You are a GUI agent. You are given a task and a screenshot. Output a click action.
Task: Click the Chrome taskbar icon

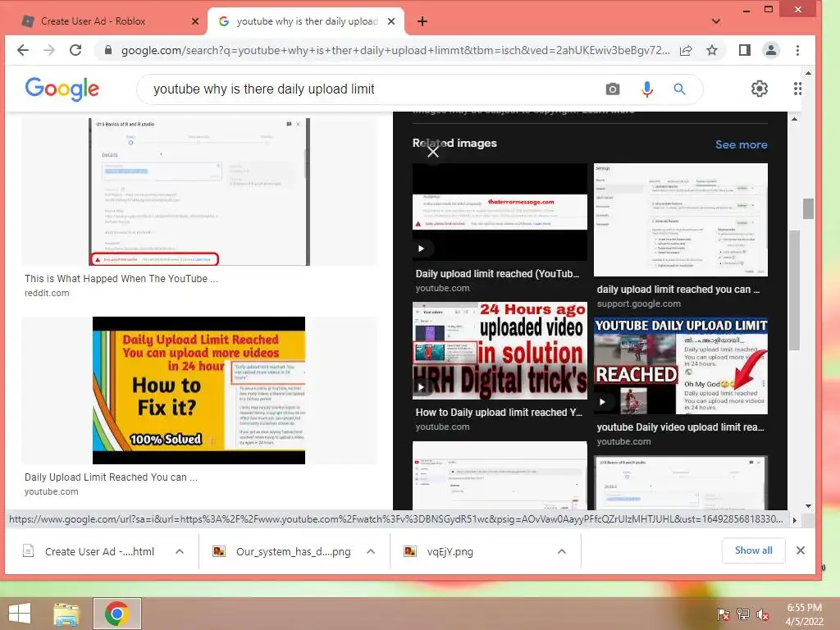click(116, 614)
